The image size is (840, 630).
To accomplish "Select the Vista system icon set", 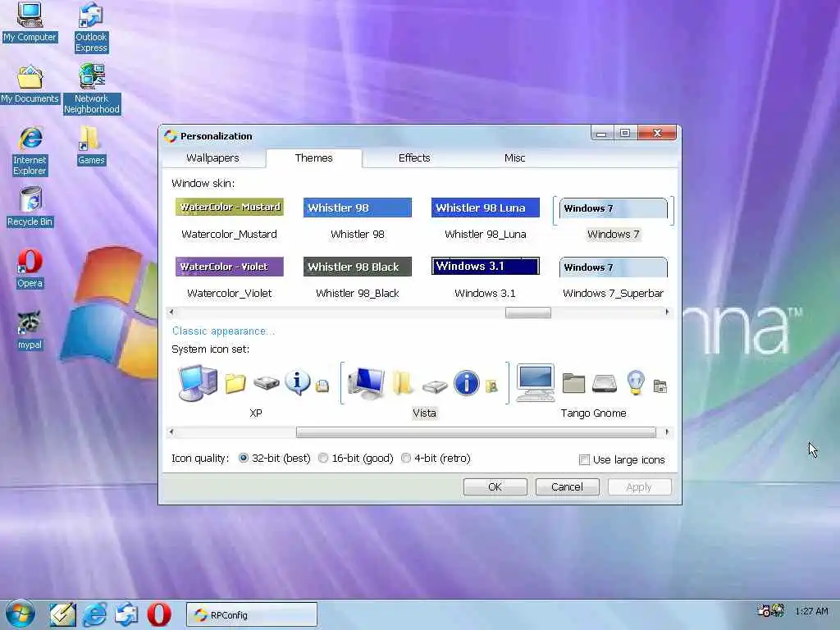I will (x=424, y=391).
